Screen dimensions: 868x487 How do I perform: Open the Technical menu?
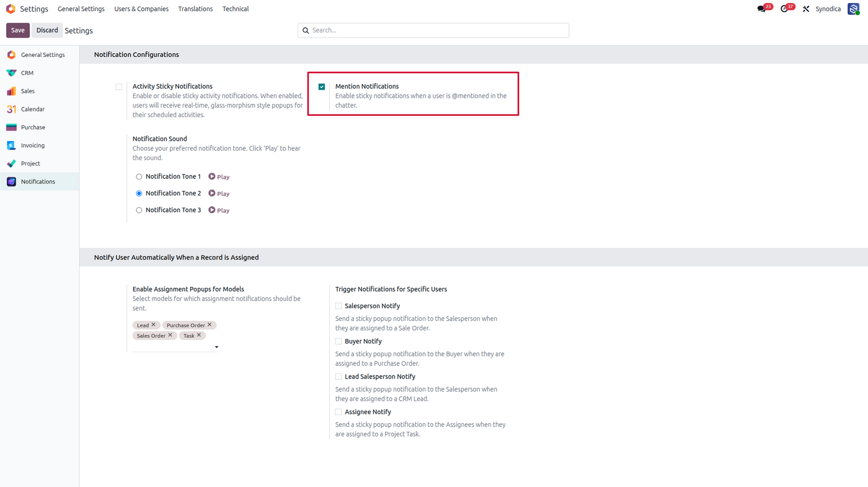236,9
